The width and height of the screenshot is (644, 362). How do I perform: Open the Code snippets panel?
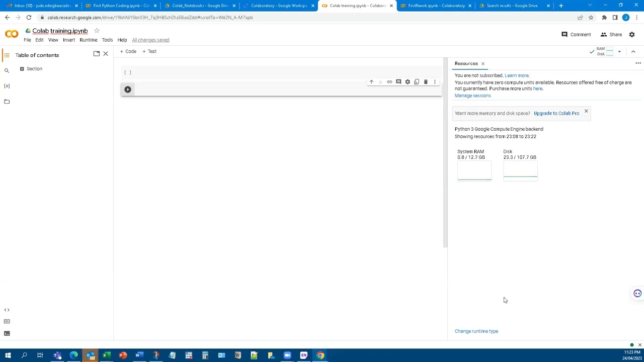click(x=7, y=310)
